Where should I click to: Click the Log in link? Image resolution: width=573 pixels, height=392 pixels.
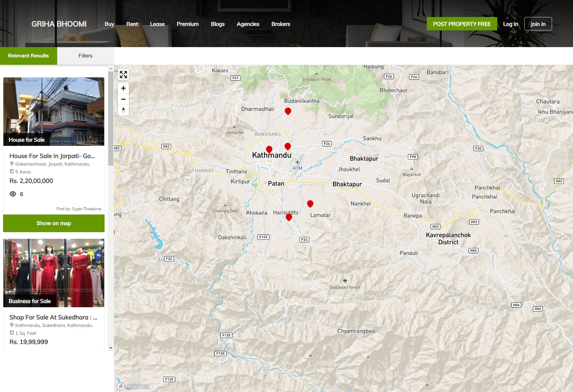tap(511, 24)
